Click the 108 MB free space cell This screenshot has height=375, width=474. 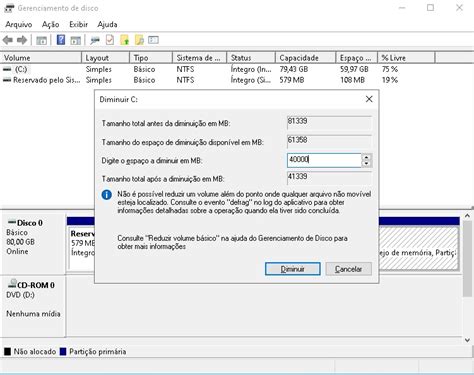tap(352, 80)
